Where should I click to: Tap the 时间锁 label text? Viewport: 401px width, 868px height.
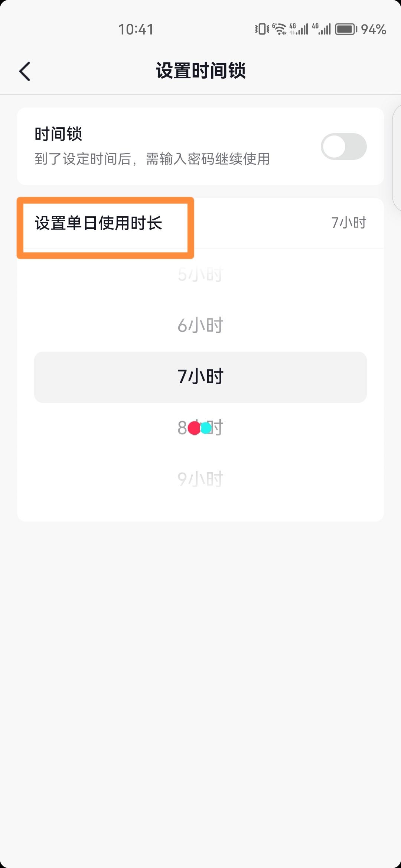(x=58, y=134)
